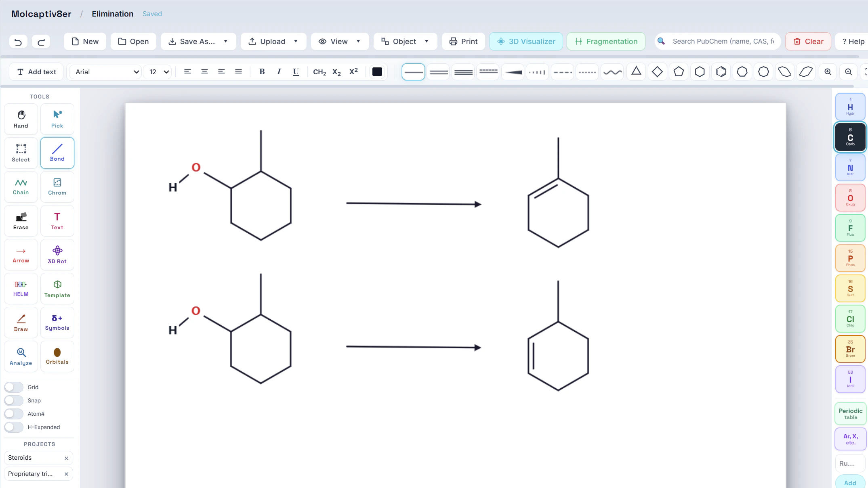868x488 pixels.
Task: Select the triple bond style
Action: click(463, 72)
